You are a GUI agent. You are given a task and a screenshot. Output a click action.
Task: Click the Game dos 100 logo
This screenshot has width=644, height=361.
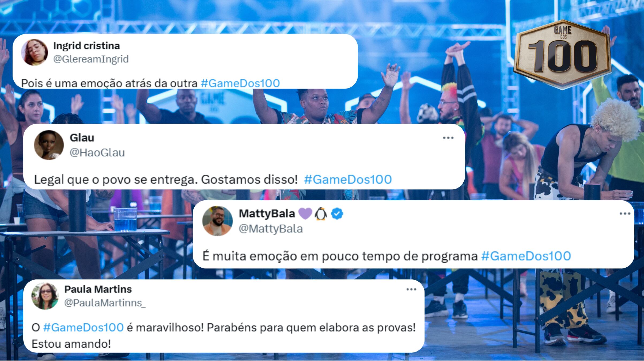tap(563, 54)
